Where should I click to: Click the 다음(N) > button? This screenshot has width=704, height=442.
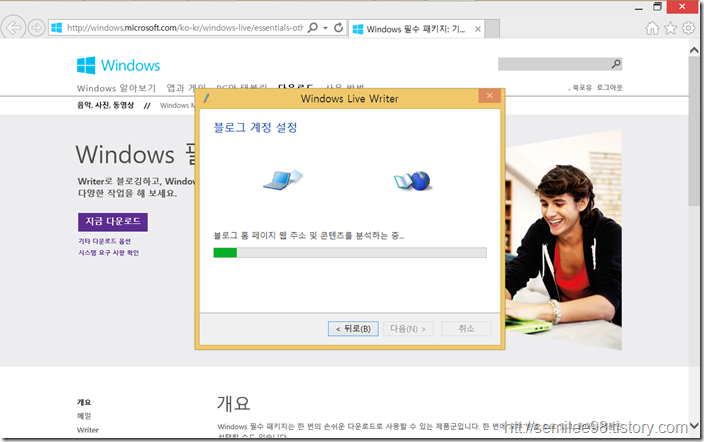tap(408, 329)
